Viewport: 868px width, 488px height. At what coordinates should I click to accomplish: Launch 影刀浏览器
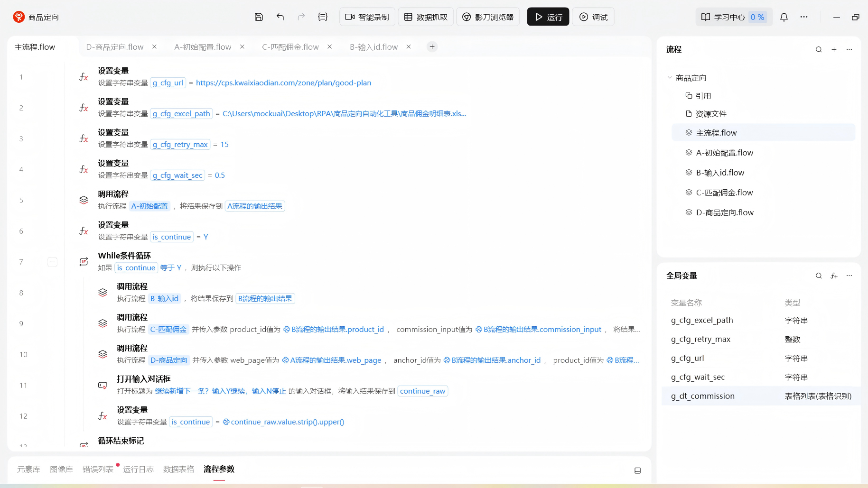point(488,17)
